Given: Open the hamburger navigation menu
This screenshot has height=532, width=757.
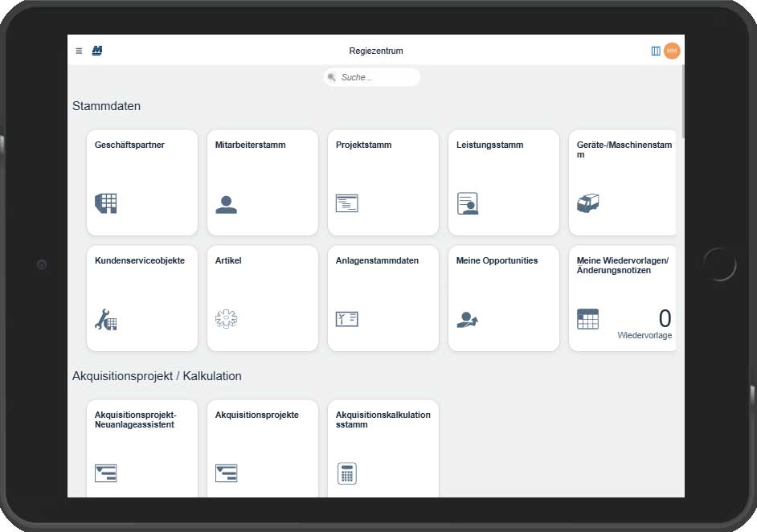Looking at the screenshot, I should click(79, 51).
